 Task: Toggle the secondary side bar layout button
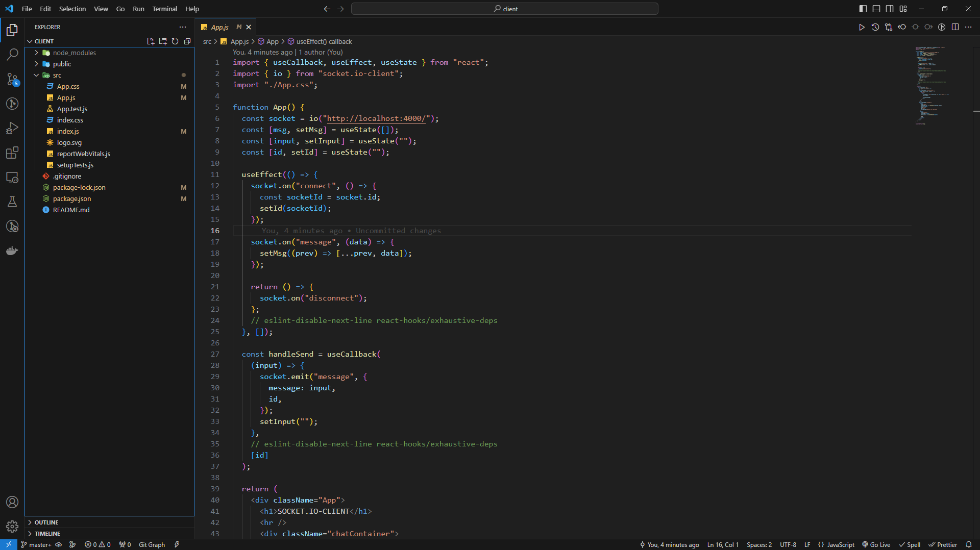pyautogui.click(x=890, y=9)
